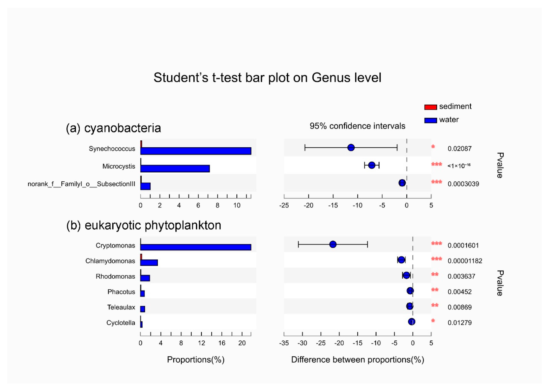Click the blue Synechococcus water bar
The width and height of the screenshot is (546, 392).
[x=195, y=151]
